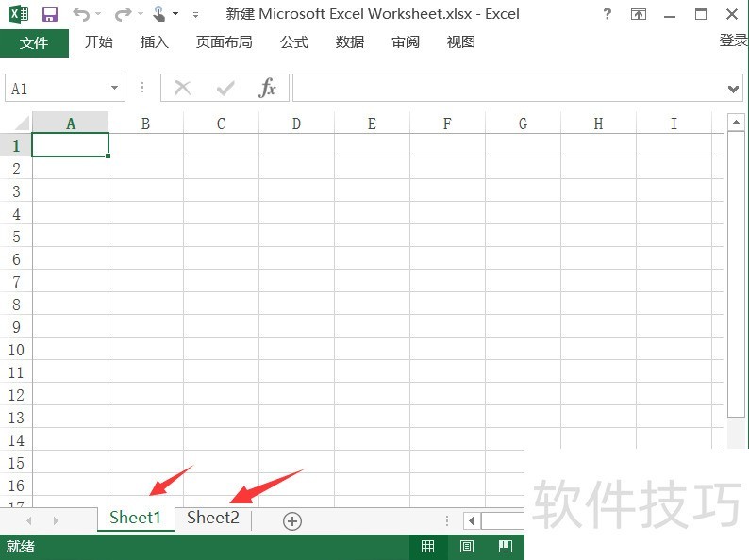This screenshot has height=560, width=749.
Task: Open the 文件 tab
Action: [x=34, y=43]
